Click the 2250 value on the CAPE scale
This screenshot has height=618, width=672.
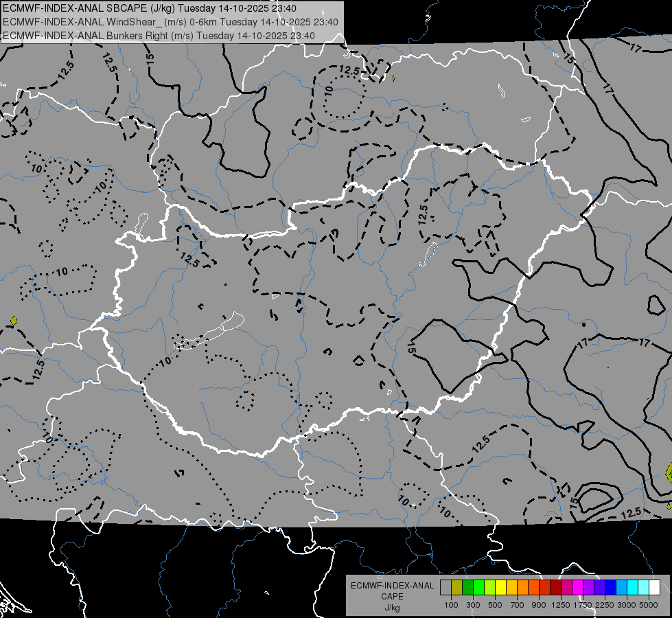605,605
